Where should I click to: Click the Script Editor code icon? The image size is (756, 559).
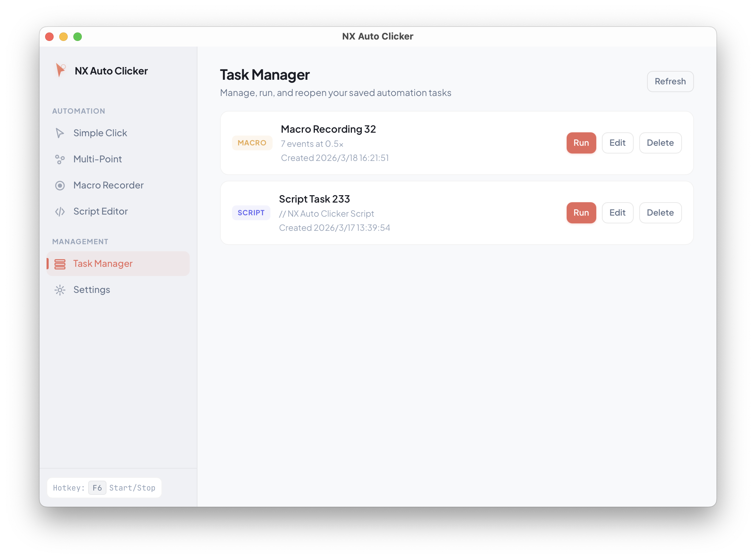[x=60, y=211]
